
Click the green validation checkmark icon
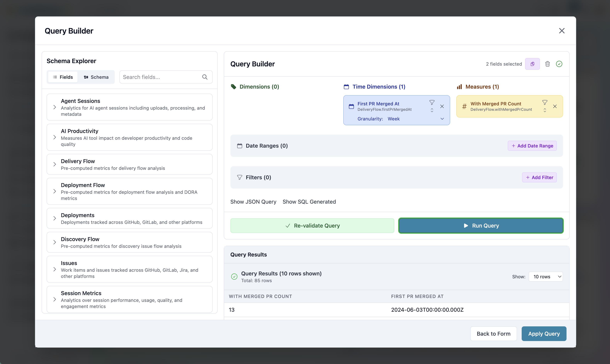point(559,64)
